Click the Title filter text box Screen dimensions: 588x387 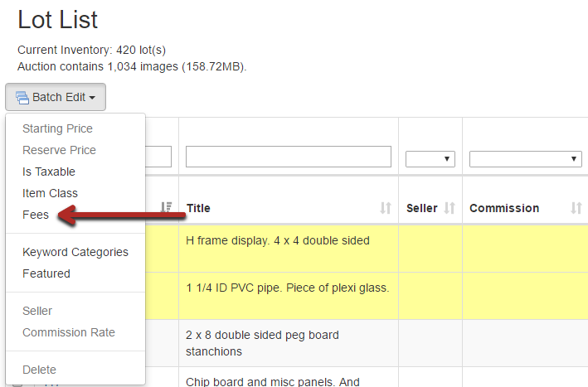click(x=288, y=157)
